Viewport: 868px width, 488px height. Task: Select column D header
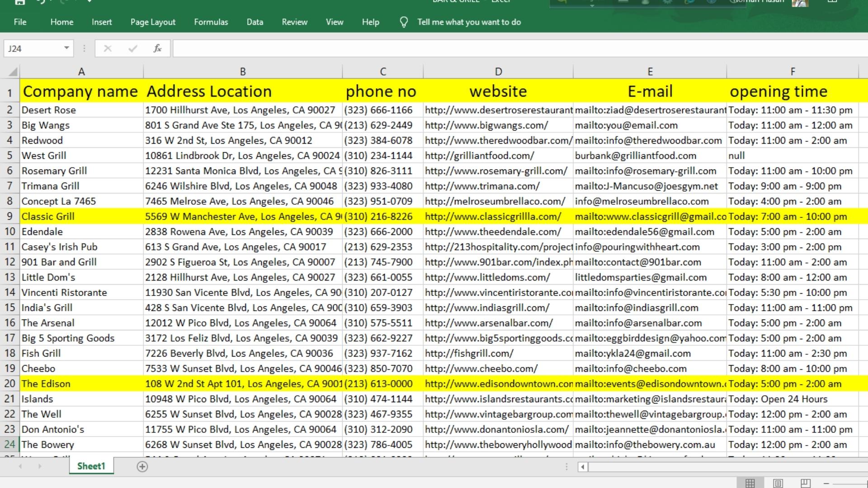pyautogui.click(x=498, y=71)
